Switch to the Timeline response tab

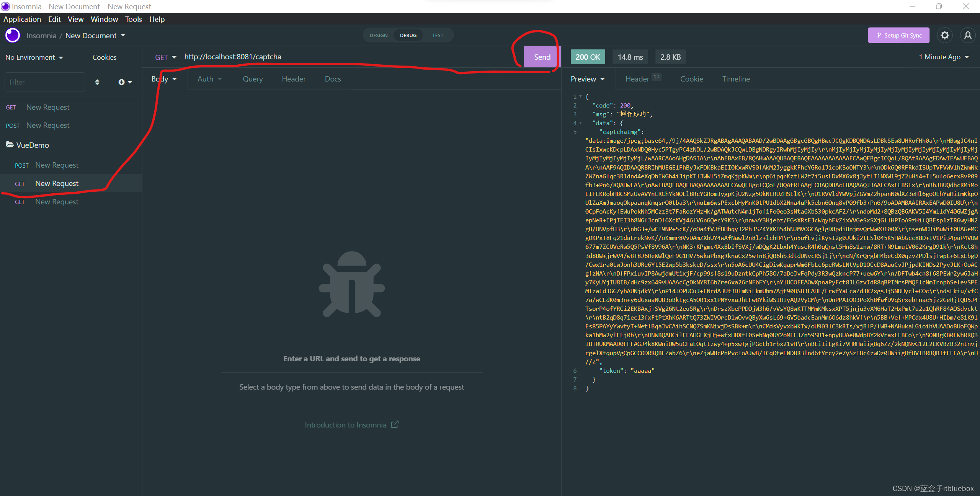(x=736, y=79)
